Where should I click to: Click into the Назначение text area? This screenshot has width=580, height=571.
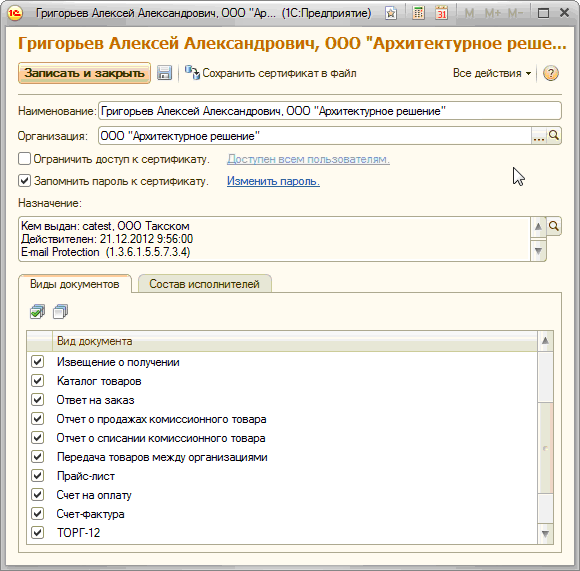274,239
